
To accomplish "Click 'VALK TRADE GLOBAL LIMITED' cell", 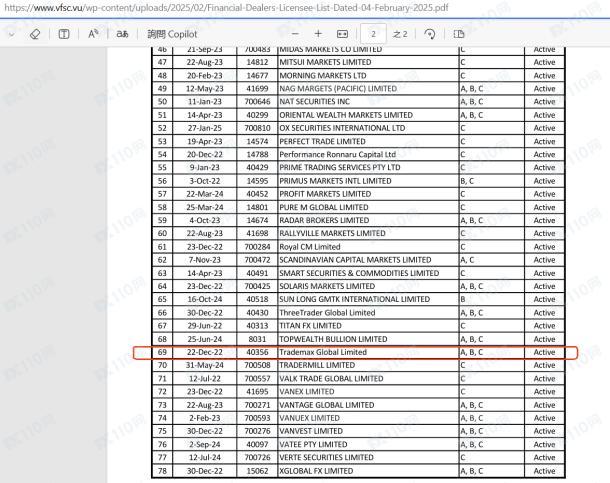I will 368,378.
